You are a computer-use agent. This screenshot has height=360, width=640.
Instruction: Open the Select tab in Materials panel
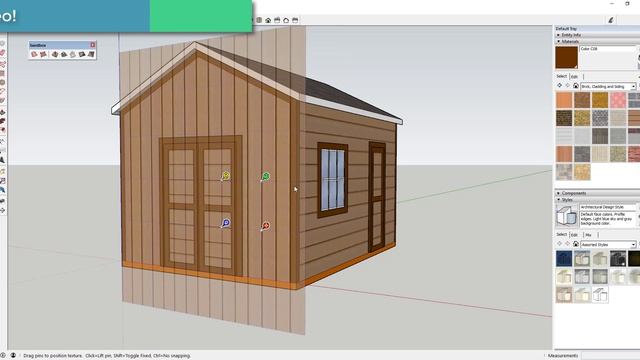click(x=562, y=76)
